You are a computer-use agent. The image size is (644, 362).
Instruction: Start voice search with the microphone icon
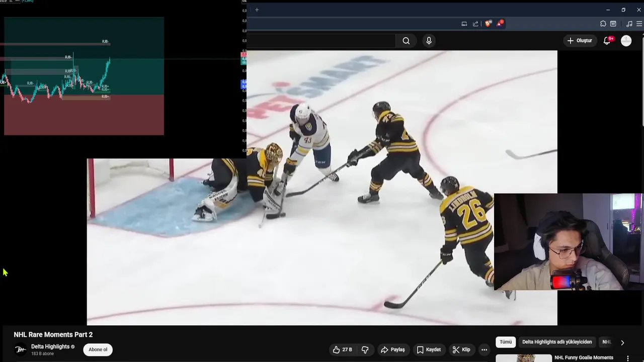tap(429, 41)
